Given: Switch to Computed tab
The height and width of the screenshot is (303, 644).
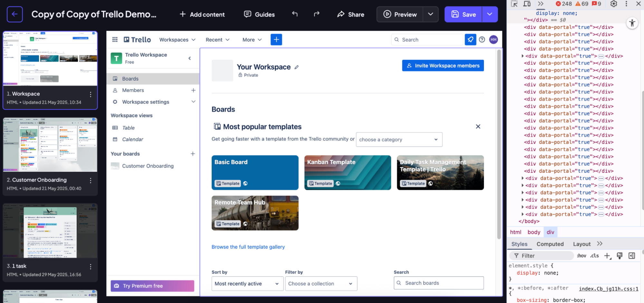Looking at the screenshot, I should point(550,244).
